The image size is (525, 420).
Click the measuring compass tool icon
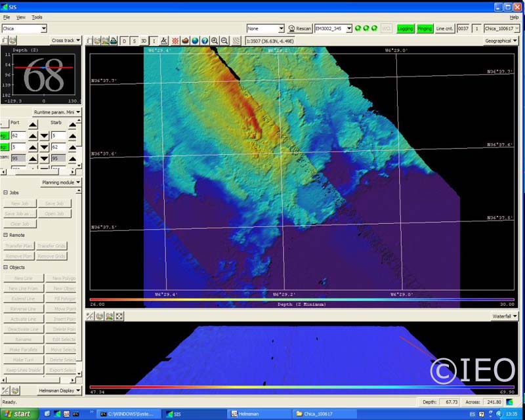coord(164,41)
